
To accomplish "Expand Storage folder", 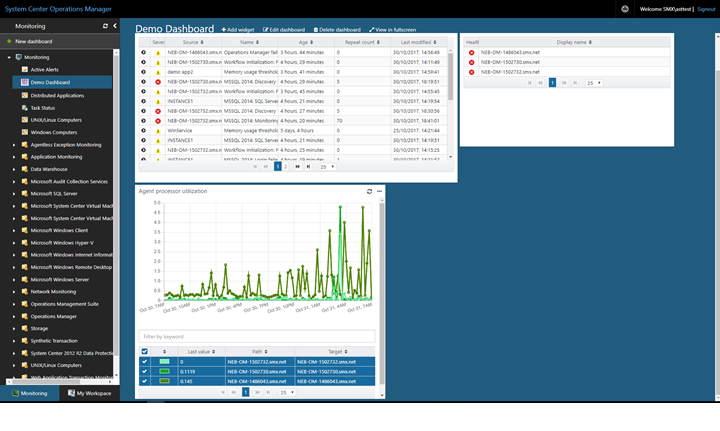I will point(14,329).
